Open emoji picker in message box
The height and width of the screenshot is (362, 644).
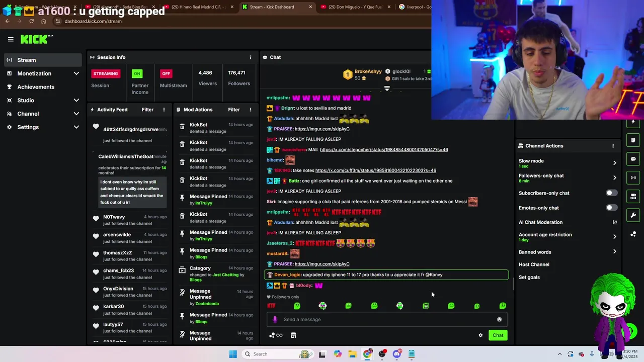coord(499,319)
